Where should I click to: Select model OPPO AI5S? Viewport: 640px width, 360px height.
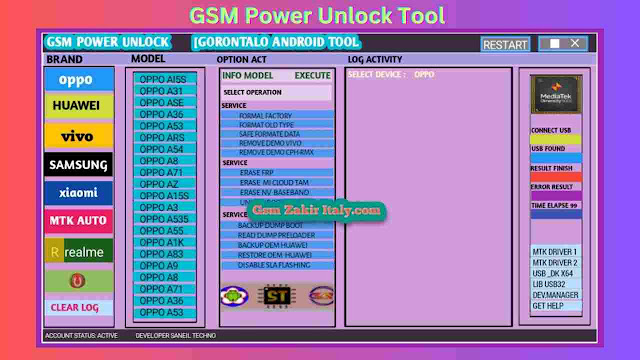[165, 79]
